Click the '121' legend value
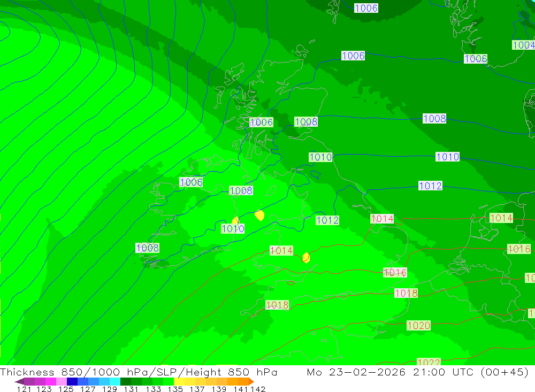The image size is (535, 392). (x=24, y=389)
